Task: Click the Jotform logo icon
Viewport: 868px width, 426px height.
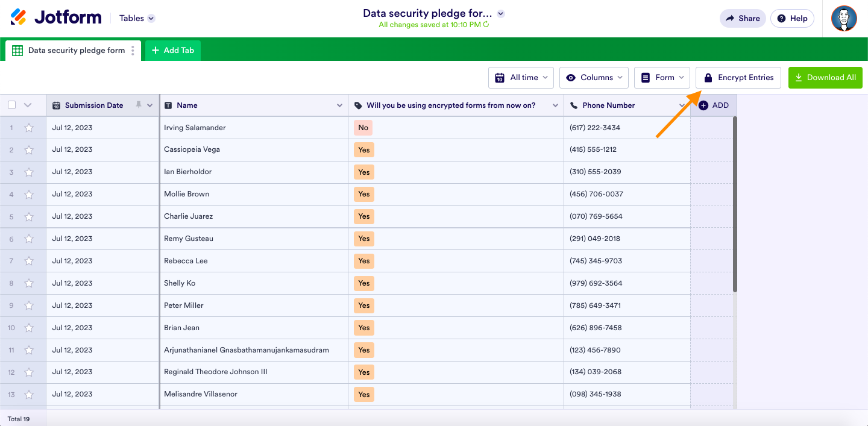Action: point(19,17)
